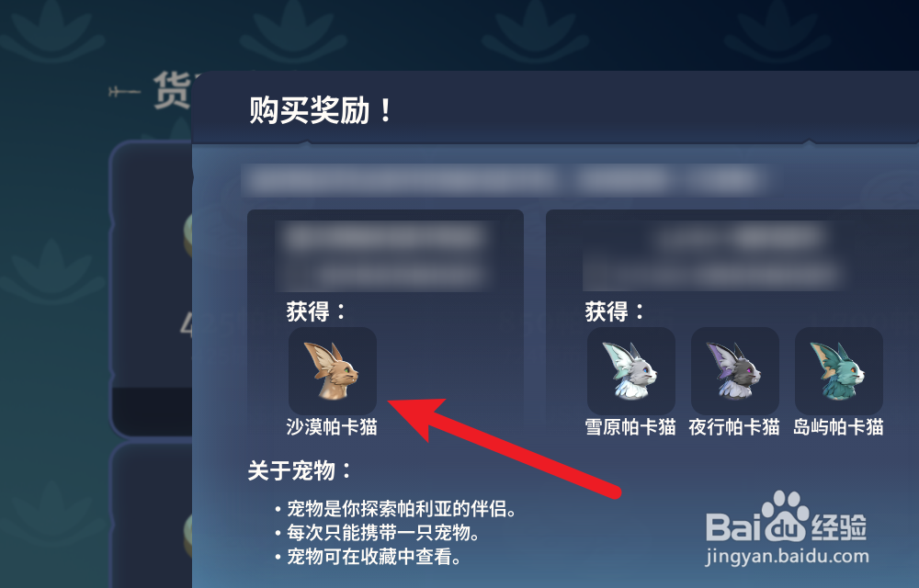Click the blurred description bar under the title
Viewport: 919px width, 588px height.
[x=504, y=180]
